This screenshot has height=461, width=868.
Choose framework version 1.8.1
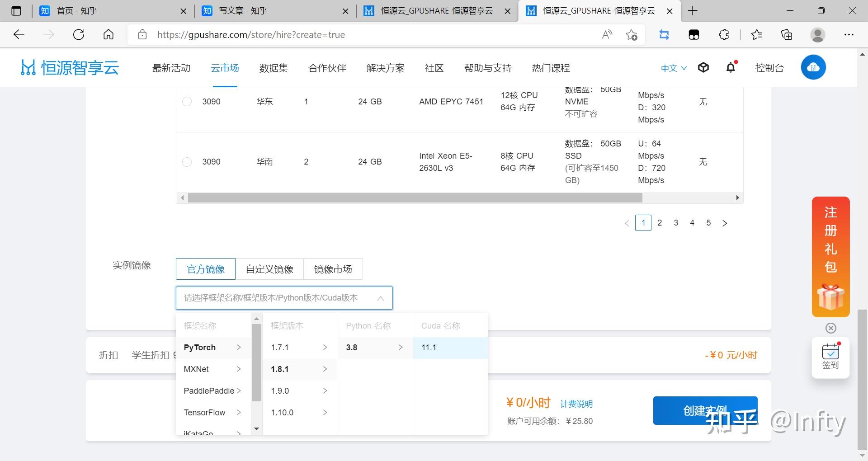(x=300, y=369)
